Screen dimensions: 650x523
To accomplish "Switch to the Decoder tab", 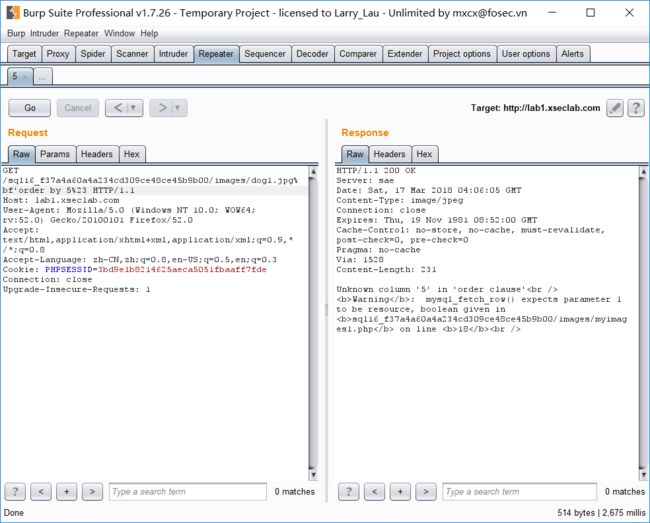I will pos(312,54).
